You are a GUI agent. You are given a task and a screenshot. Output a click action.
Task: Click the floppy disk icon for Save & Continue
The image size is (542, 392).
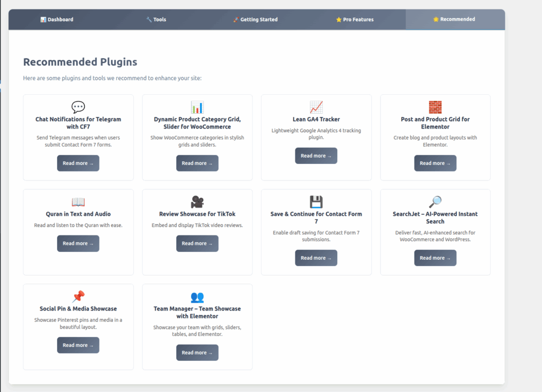pos(316,202)
